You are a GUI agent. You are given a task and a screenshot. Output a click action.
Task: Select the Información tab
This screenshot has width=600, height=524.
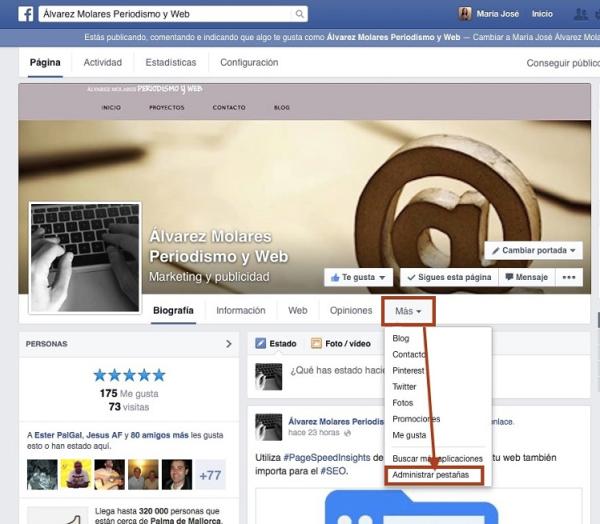[x=241, y=310]
